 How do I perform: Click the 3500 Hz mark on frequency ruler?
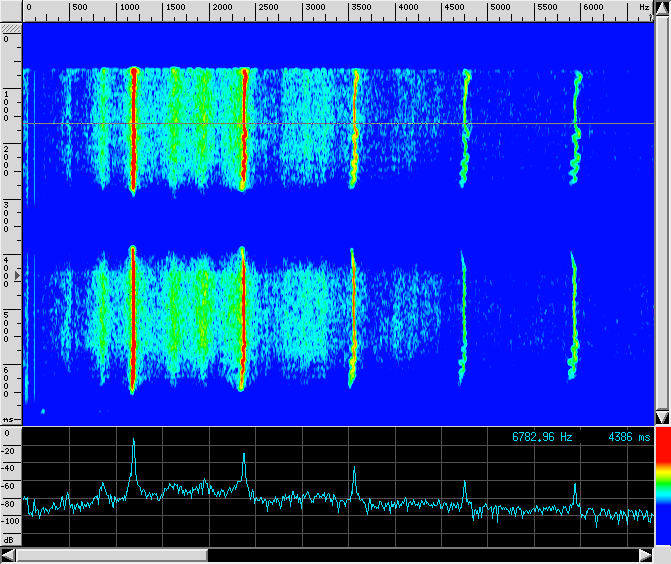[x=361, y=8]
